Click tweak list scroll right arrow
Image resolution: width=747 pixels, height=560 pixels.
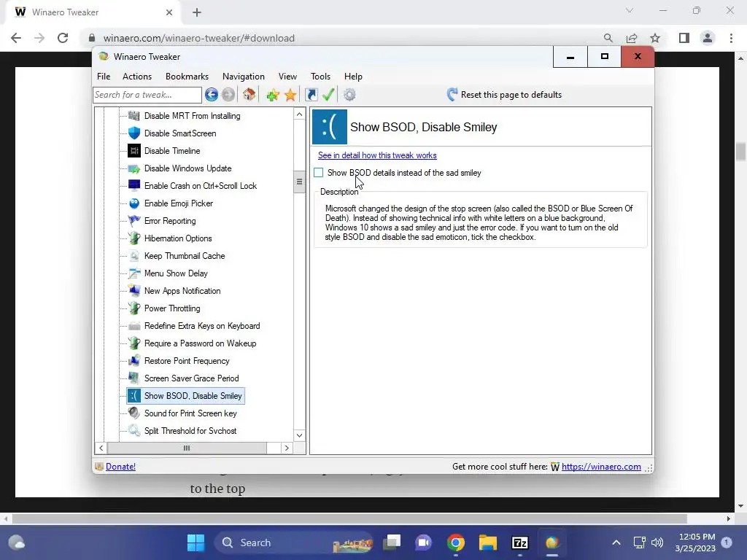click(x=286, y=448)
